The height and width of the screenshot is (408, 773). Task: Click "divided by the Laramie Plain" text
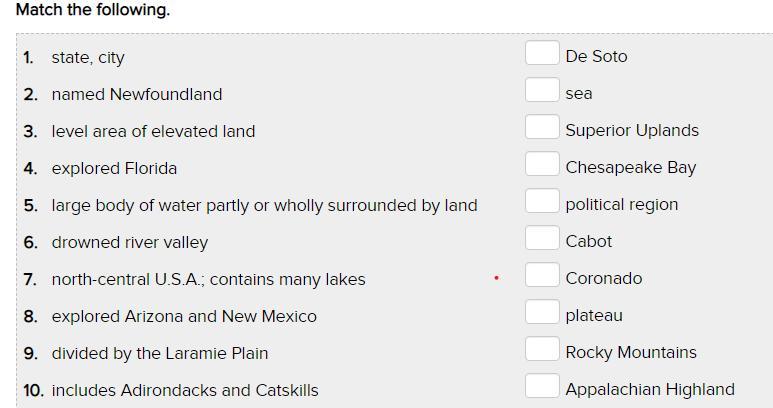click(x=160, y=354)
